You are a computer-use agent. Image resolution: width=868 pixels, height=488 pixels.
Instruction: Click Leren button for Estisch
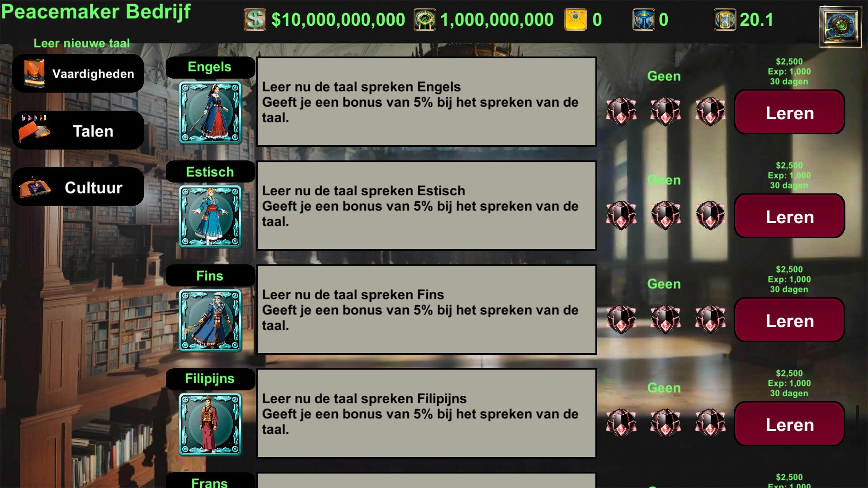pos(789,216)
